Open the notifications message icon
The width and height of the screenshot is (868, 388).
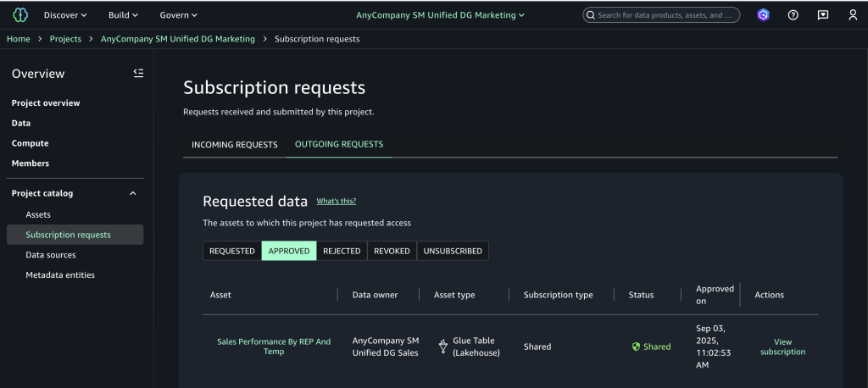[x=823, y=15]
